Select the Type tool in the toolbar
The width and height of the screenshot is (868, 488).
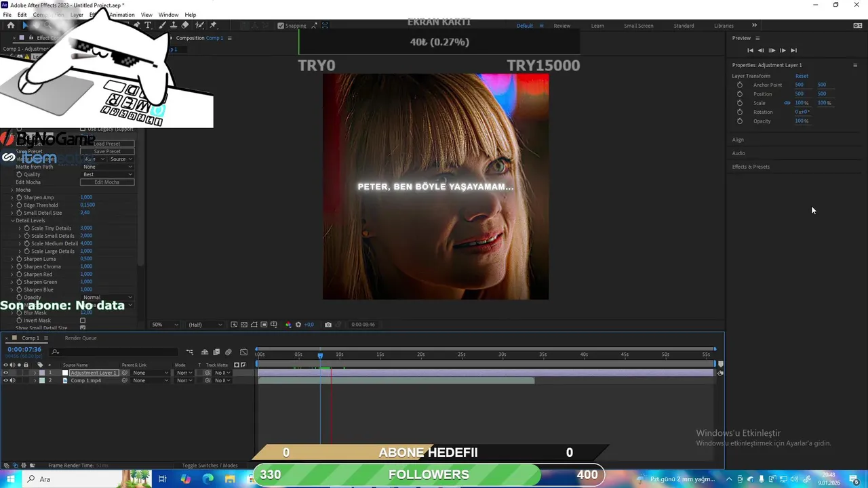coord(148,25)
